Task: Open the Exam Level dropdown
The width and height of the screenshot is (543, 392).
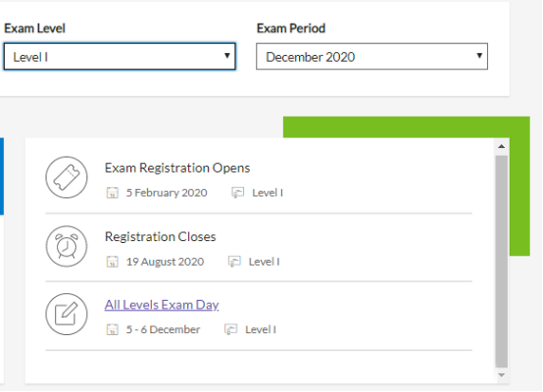Action: pos(120,57)
